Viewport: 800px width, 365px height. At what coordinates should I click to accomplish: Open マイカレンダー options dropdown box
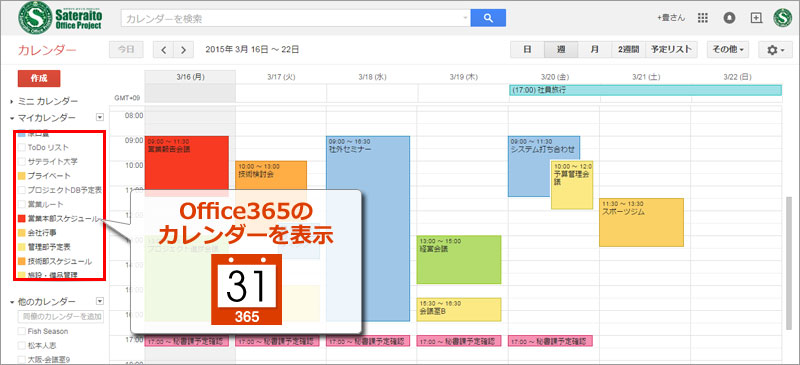coord(100,117)
